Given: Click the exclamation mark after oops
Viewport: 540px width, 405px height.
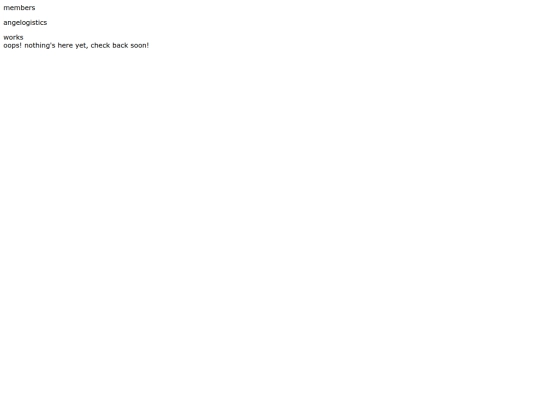Looking at the screenshot, I should [x=20, y=45].
